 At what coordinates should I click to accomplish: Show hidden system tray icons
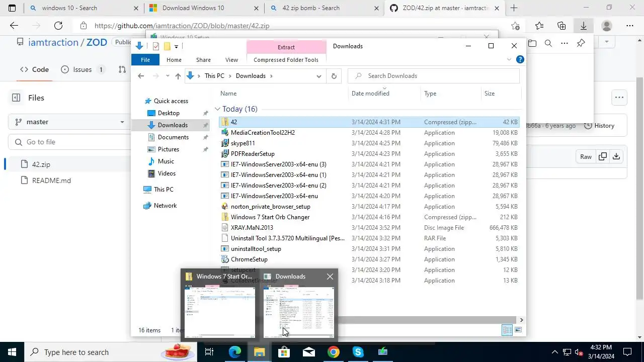click(555, 352)
